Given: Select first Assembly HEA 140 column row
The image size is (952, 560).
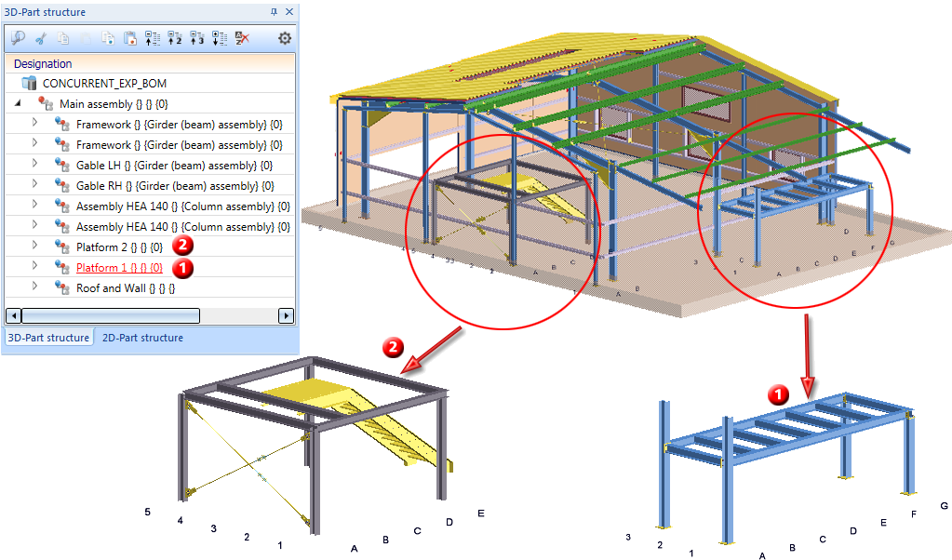Looking at the screenshot, I should [x=183, y=207].
